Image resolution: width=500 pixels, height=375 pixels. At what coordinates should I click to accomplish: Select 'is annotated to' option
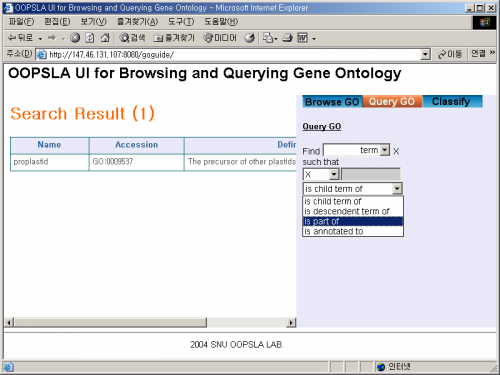pyautogui.click(x=353, y=231)
